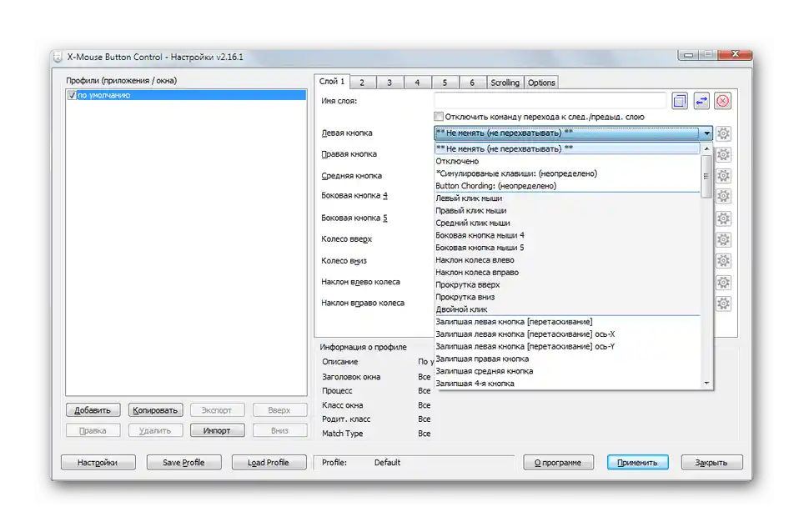
Task: Select the 'по умолчанию' profile row
Action: [186, 95]
